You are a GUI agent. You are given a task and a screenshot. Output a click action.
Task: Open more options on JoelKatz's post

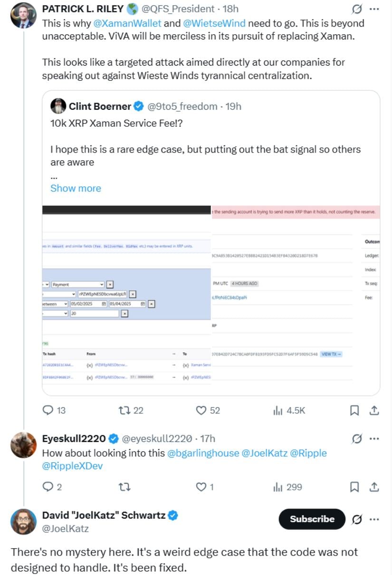tap(374, 519)
